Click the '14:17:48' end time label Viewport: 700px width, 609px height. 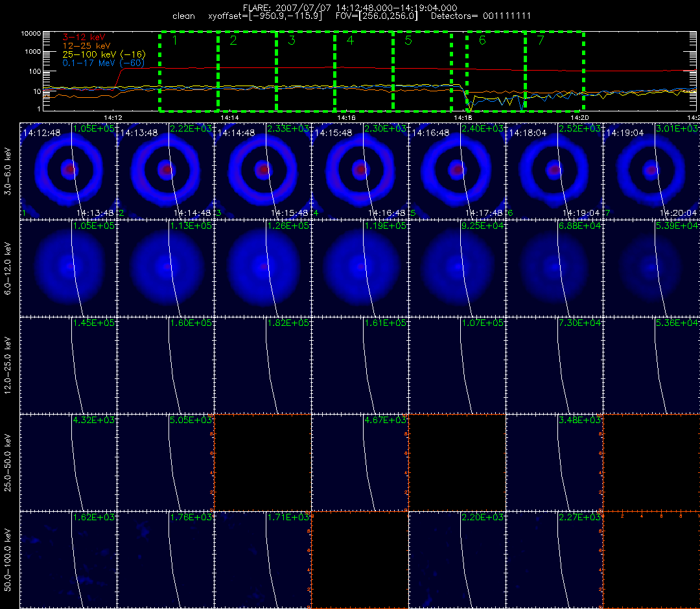click(484, 213)
